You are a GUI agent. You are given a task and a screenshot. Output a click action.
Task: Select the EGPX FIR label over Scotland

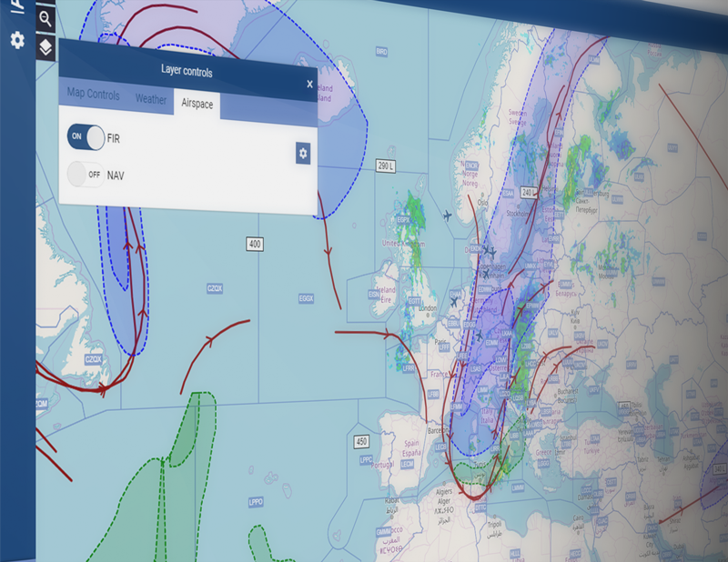403,219
